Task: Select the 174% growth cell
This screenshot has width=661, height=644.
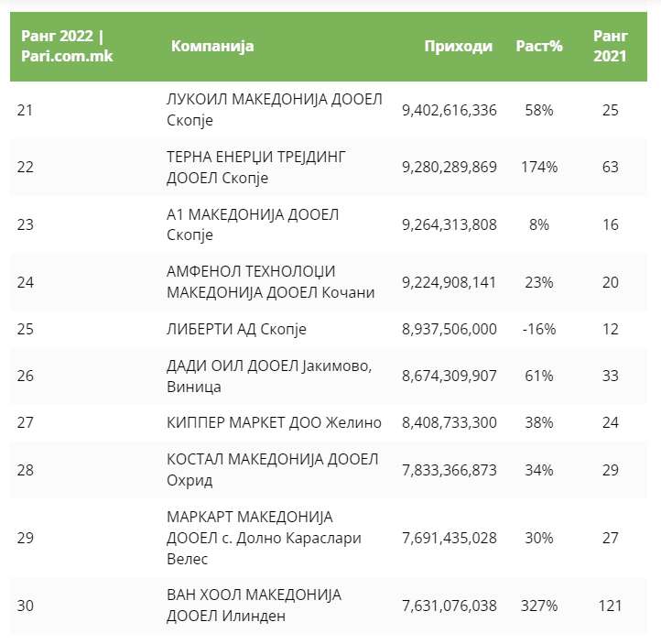Action: tap(539, 167)
